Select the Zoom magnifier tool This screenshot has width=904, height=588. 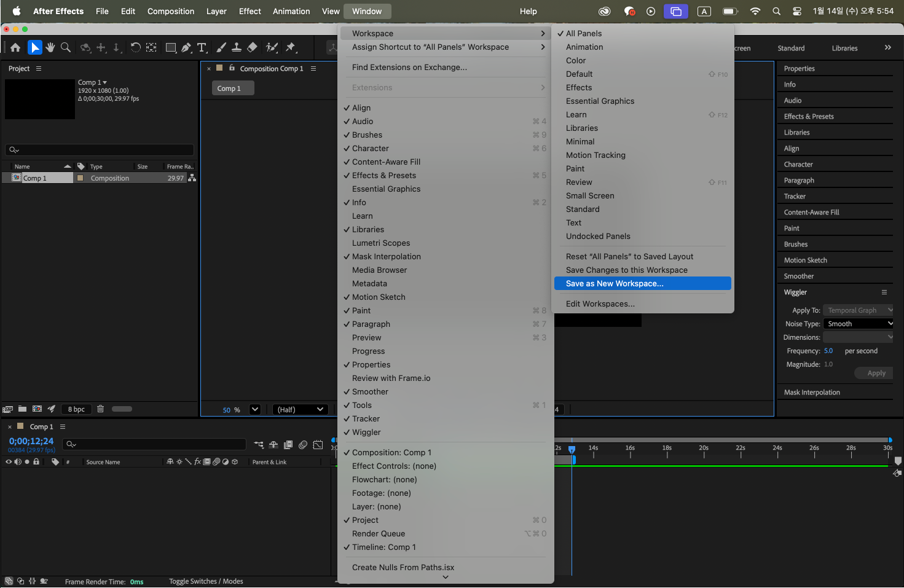click(x=66, y=47)
